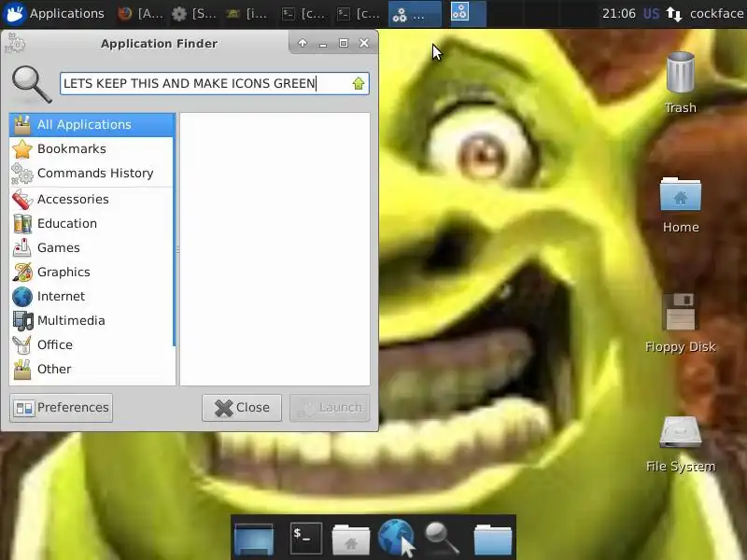
Task: Click Show Desktop icon in the dock
Action: point(254,539)
